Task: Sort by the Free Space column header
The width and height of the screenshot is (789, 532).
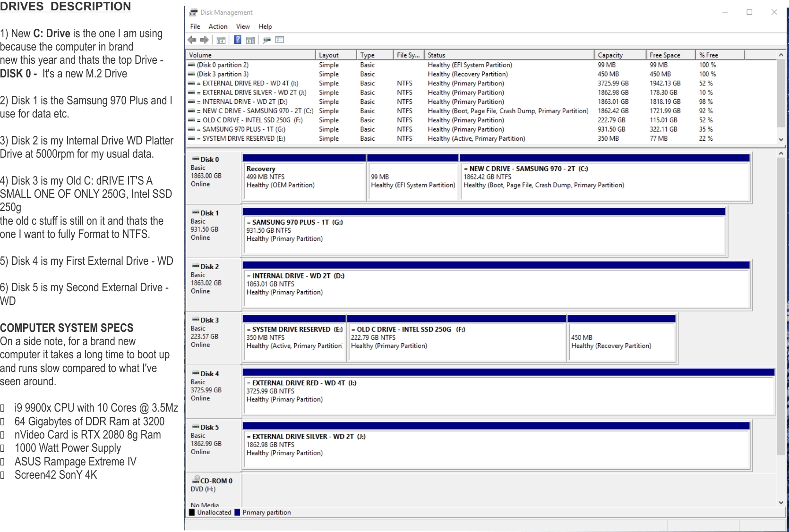Action: (x=671, y=55)
